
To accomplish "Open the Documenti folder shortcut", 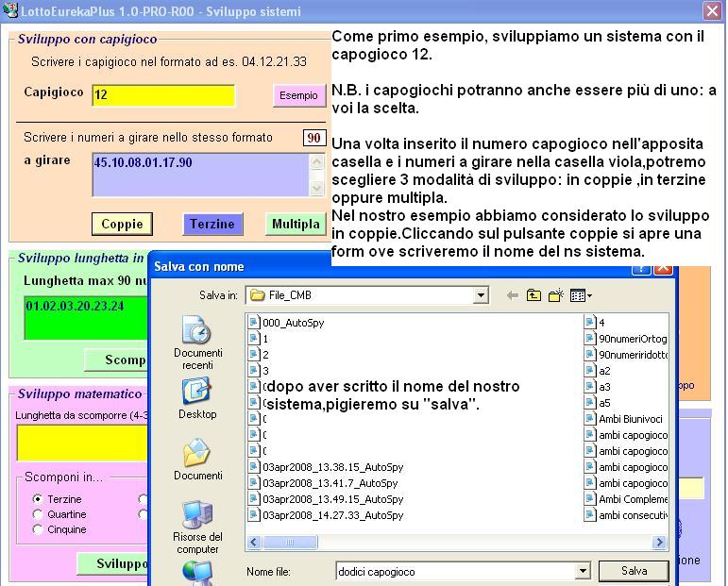I will (197, 460).
